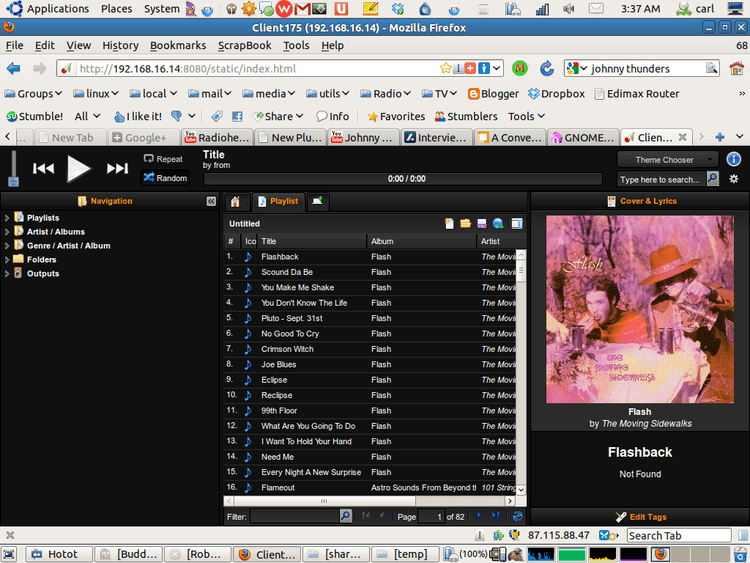Open the linux bookmarks folder dropdown
The image size is (750, 563).
pyautogui.click(x=96, y=94)
